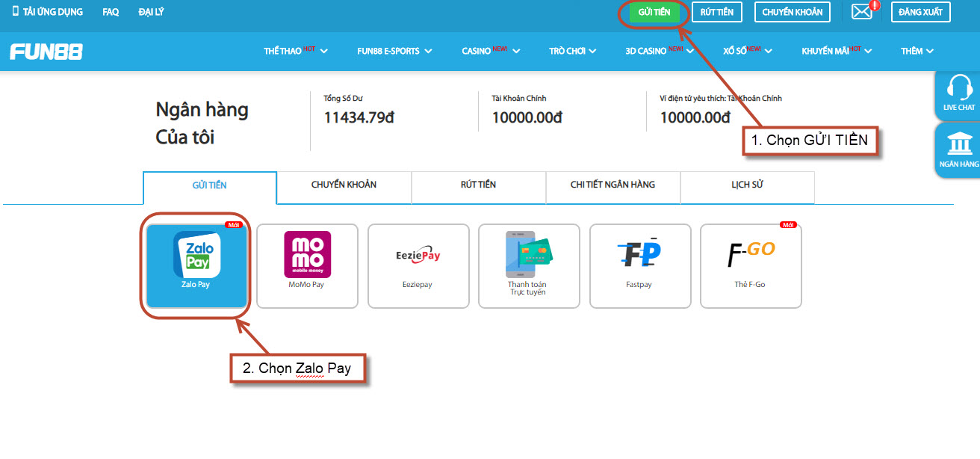Click the CHUYỂN KHOẢN header button
Viewport: 980px width, 459px height.
tap(793, 12)
